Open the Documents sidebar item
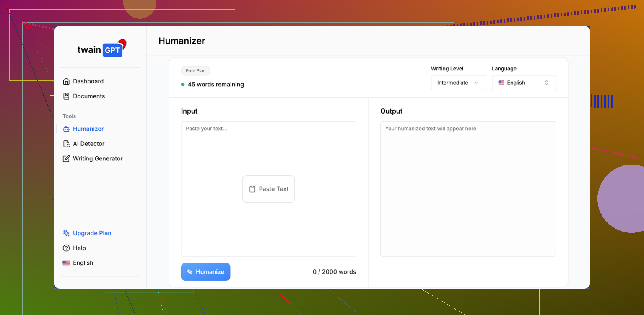 pos(89,96)
